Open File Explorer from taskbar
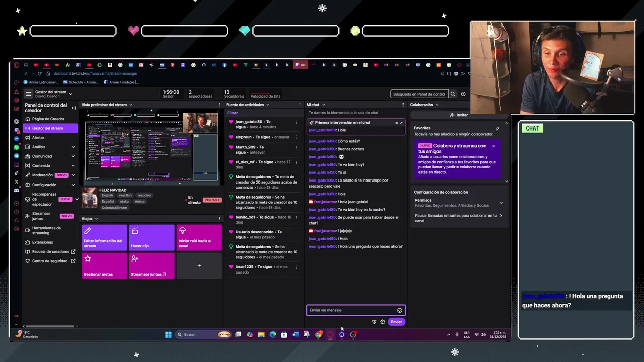Screen dimensions: 644x362 261,335
